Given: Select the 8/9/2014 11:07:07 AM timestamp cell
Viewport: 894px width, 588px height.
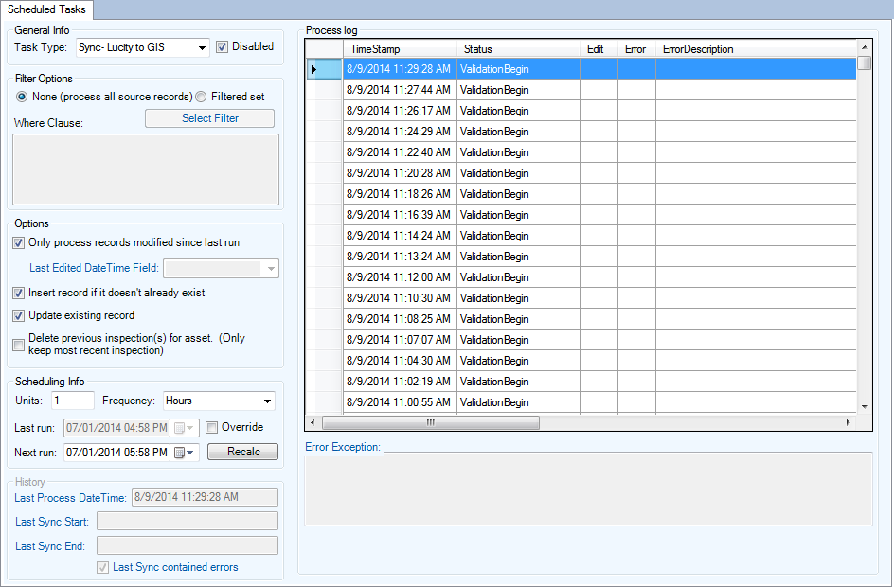Looking at the screenshot, I should click(400, 340).
